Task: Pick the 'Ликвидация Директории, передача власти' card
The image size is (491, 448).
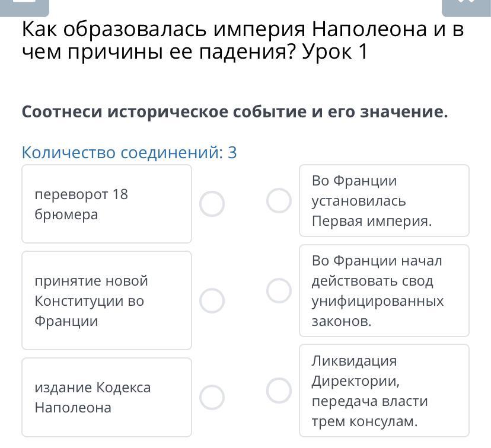Action: [x=384, y=391]
